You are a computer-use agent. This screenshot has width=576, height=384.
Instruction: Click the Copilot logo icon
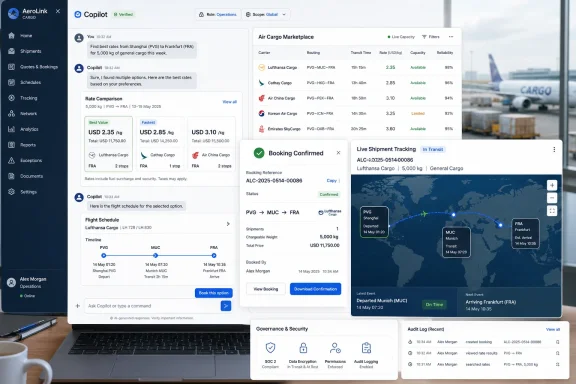click(x=78, y=14)
